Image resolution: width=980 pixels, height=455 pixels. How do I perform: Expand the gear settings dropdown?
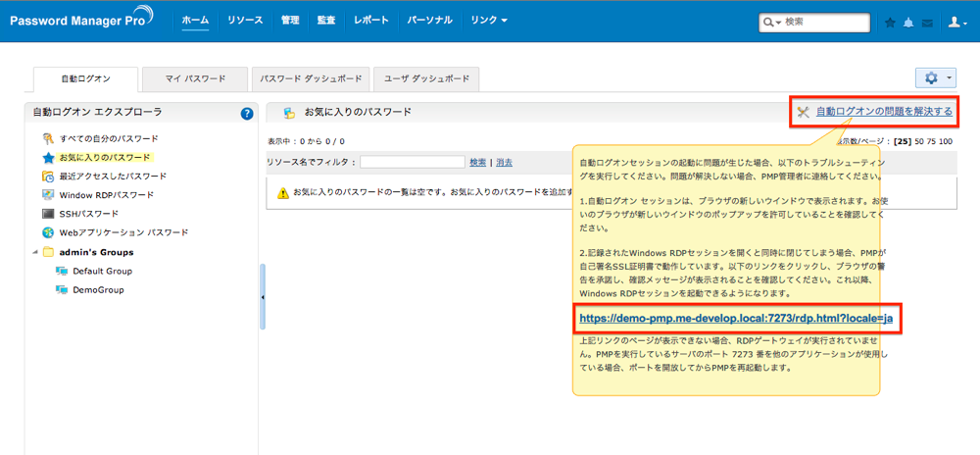pos(935,78)
